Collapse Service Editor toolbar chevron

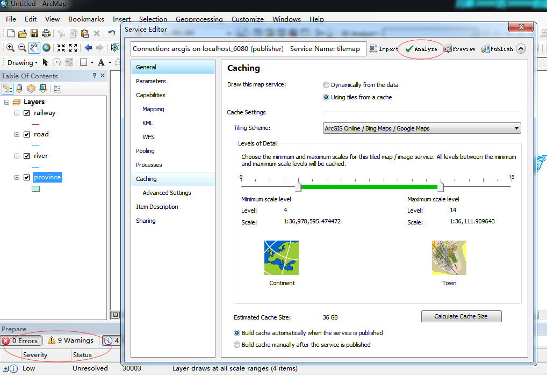[521, 49]
